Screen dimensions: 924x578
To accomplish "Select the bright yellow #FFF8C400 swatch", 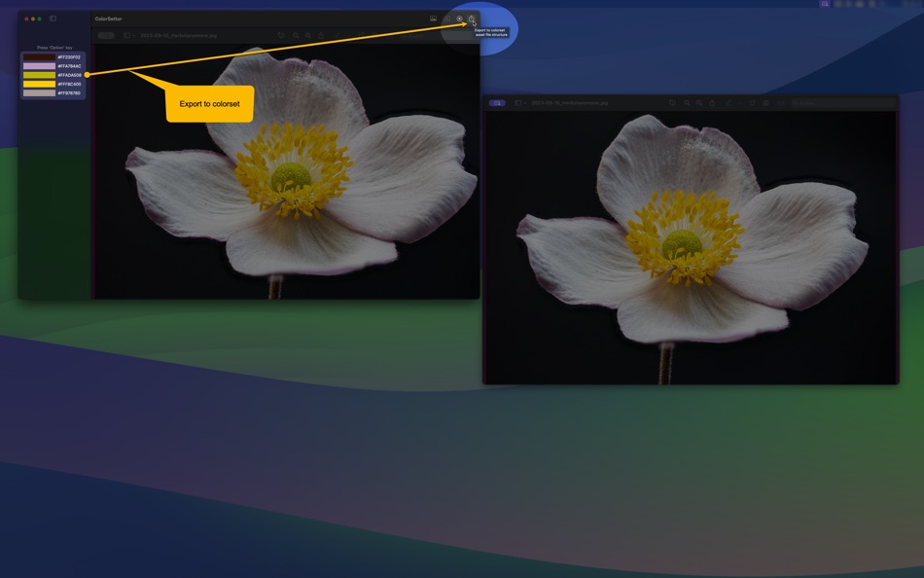I will (39, 84).
